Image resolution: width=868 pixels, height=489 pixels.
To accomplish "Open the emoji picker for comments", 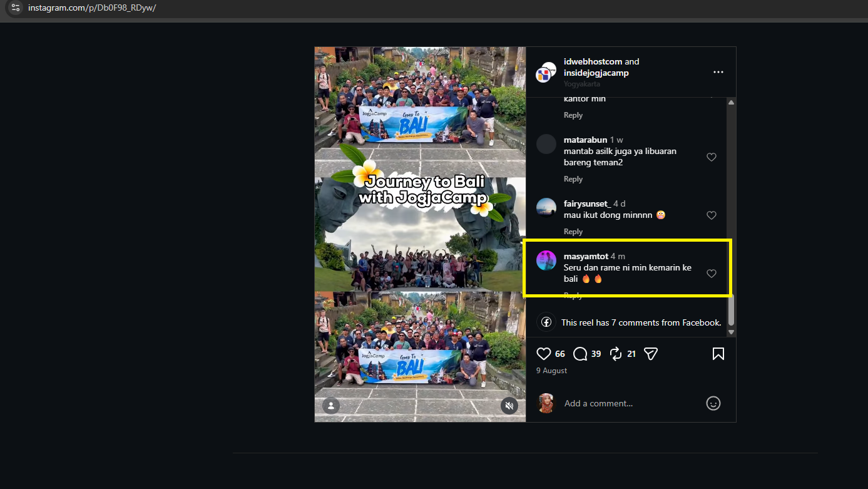I will point(713,403).
